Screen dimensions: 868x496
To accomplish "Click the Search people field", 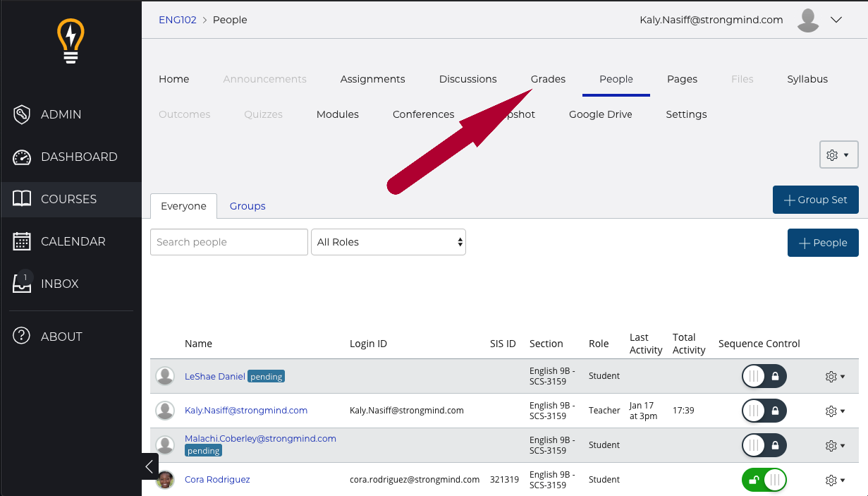I will (229, 242).
